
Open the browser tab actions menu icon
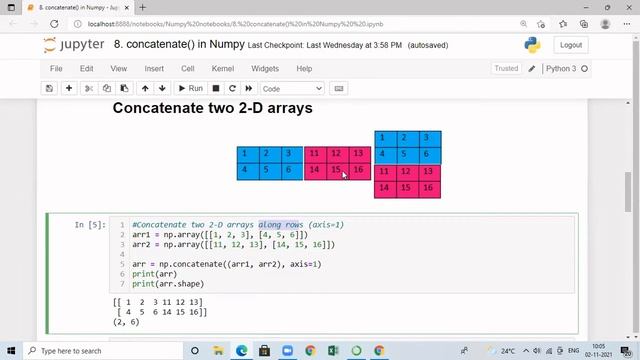pos(11,7)
